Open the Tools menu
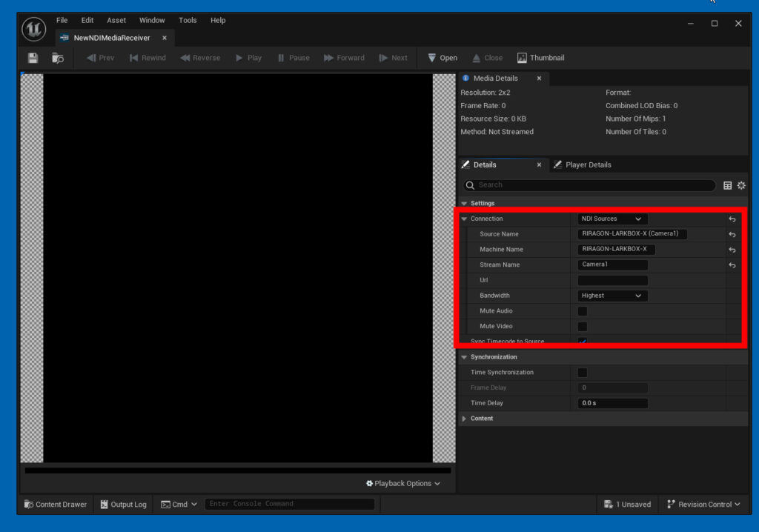The height and width of the screenshot is (532, 759). click(x=187, y=20)
